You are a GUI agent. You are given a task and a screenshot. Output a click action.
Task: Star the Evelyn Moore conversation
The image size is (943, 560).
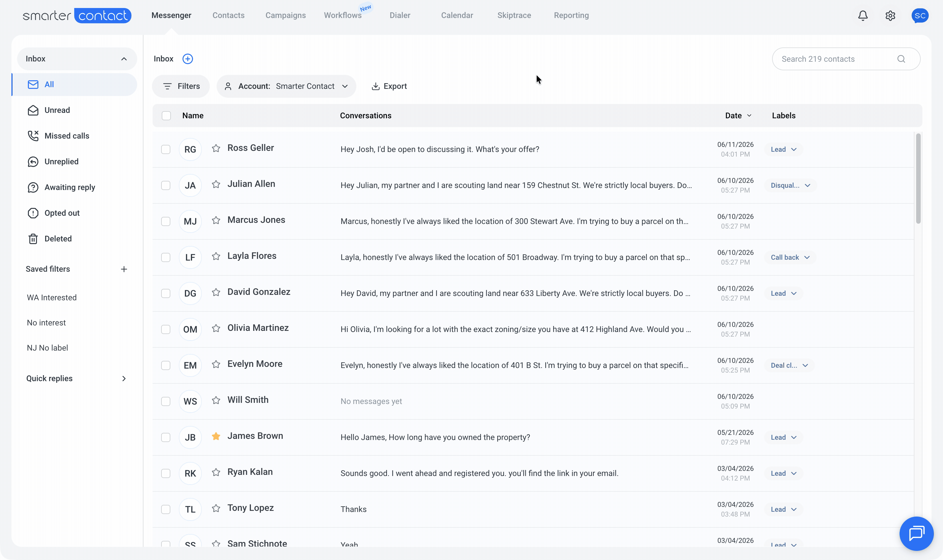pos(216,364)
